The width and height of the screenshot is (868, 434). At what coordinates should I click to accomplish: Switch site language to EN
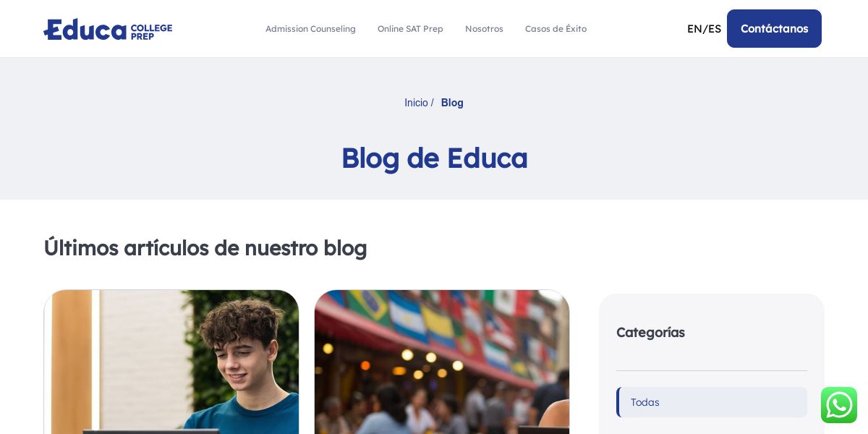[694, 29]
